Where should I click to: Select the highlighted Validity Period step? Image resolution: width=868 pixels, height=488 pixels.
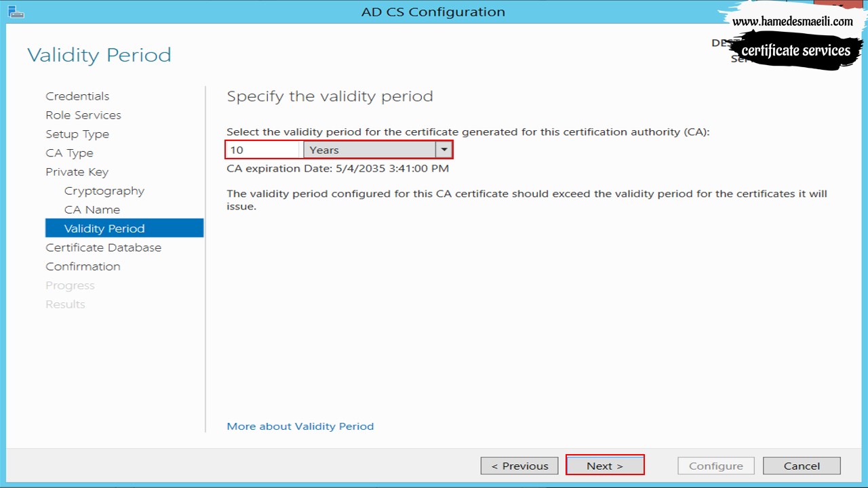pos(124,228)
